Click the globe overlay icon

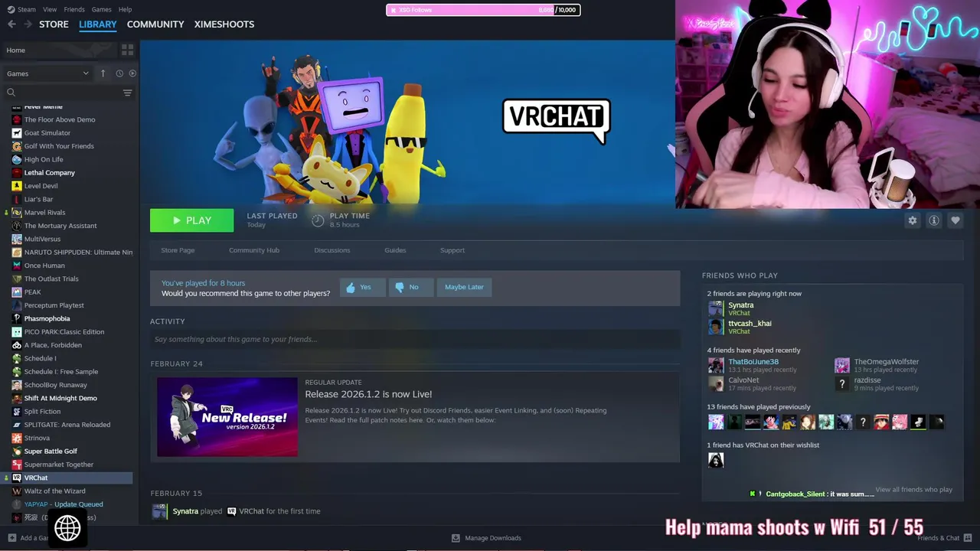(x=67, y=527)
